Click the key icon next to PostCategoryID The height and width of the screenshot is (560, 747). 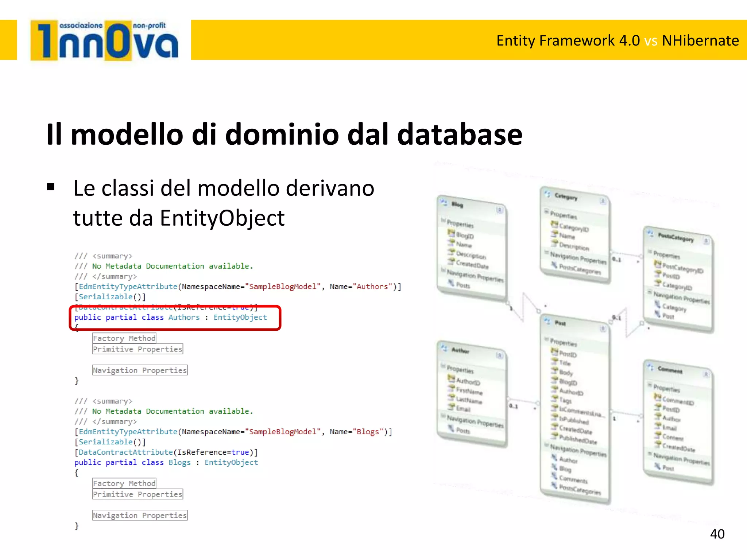658,264
